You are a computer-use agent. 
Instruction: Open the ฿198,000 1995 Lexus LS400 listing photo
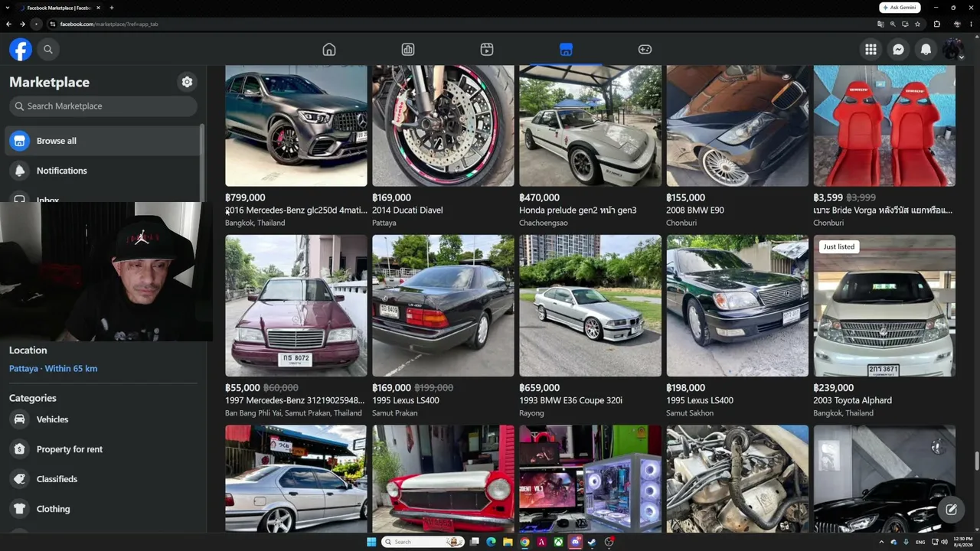[737, 306]
